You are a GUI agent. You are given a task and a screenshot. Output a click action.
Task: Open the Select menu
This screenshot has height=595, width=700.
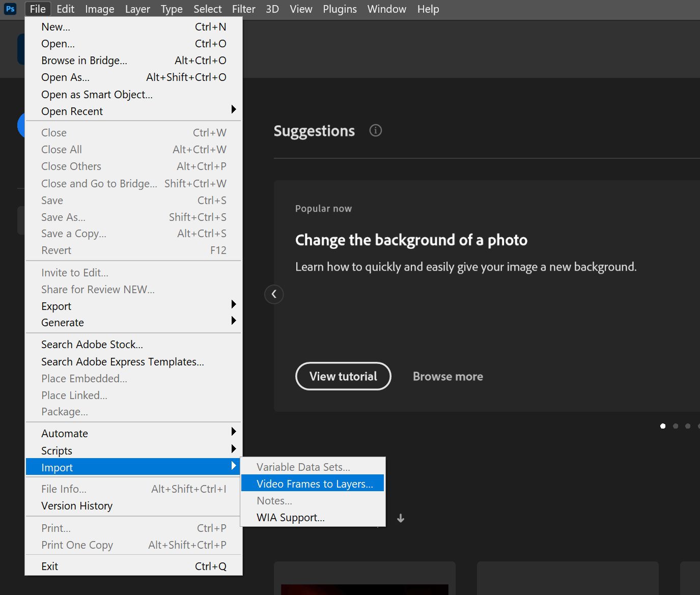[207, 9]
